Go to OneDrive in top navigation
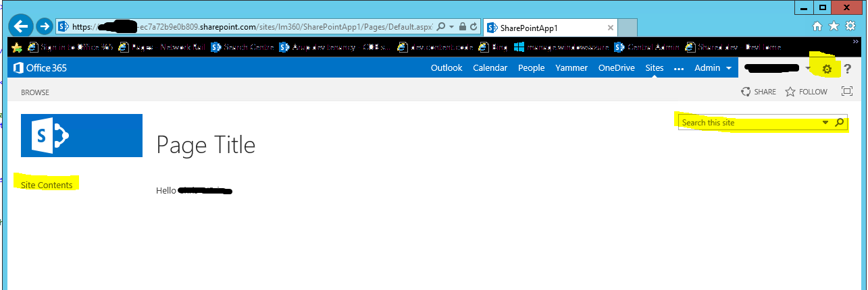This screenshot has width=868, height=290. pos(617,68)
